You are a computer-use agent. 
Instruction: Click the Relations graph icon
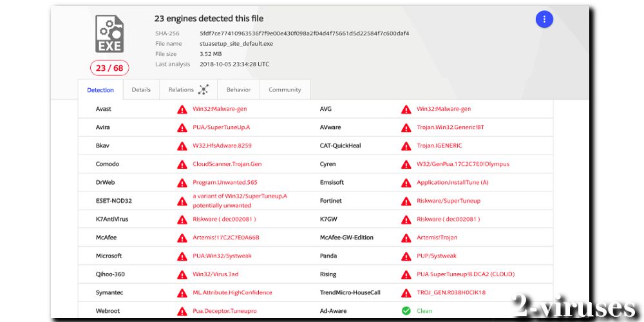click(x=204, y=90)
